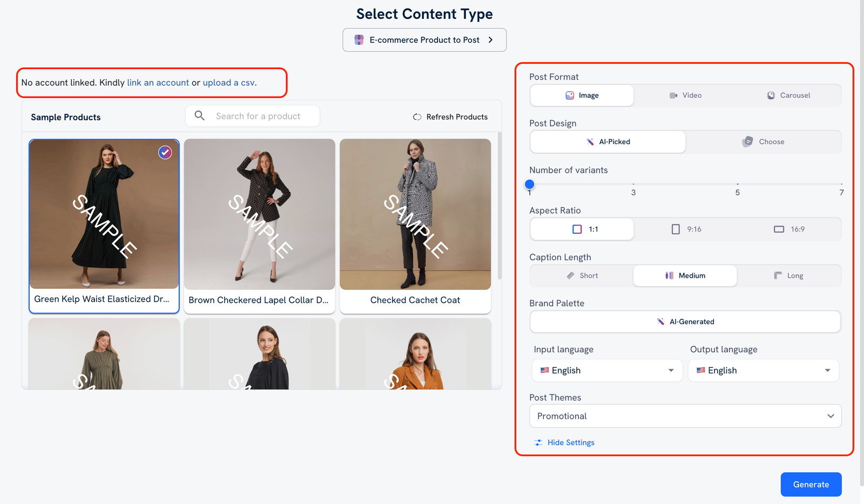Expand the E-commerce Product to Post selector
This screenshot has width=864, height=504.
coord(424,39)
